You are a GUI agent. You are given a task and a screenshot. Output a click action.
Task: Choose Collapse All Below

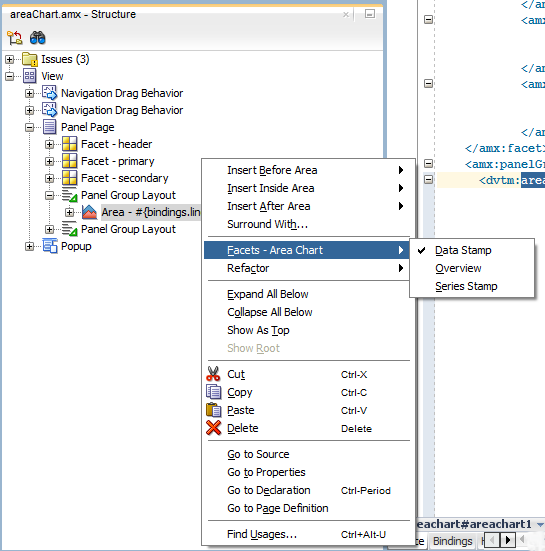click(x=306, y=312)
